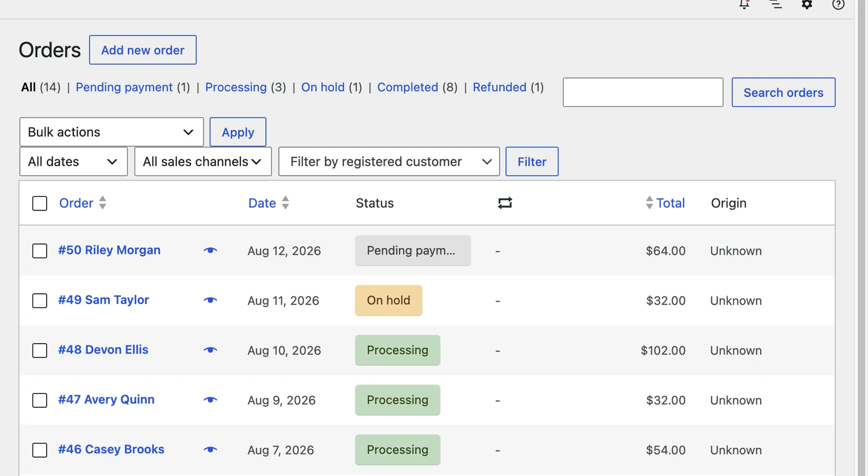
Task: Click the $54.00 total cell
Action: (666, 451)
